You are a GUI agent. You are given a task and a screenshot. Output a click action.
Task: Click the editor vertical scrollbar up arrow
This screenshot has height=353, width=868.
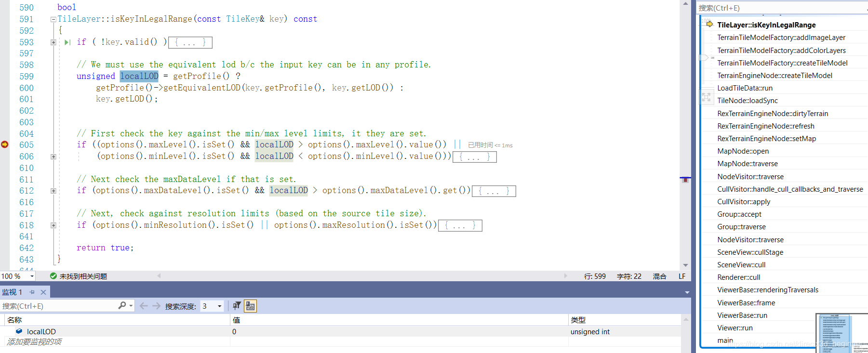coord(685,4)
